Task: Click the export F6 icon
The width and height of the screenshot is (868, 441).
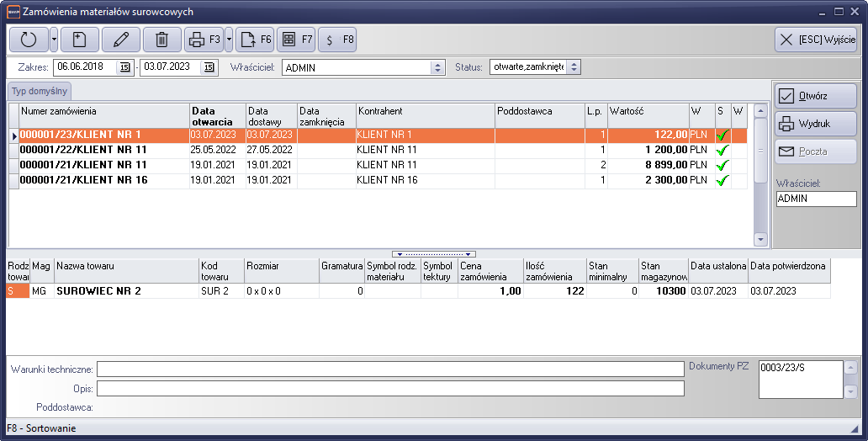Action: (255, 40)
